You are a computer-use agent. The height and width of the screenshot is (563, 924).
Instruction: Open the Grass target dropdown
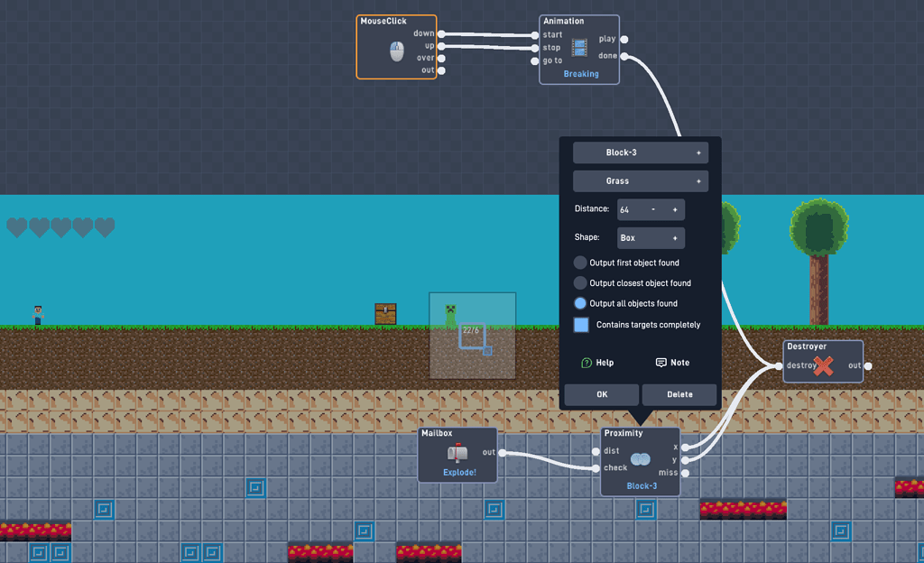pos(640,180)
